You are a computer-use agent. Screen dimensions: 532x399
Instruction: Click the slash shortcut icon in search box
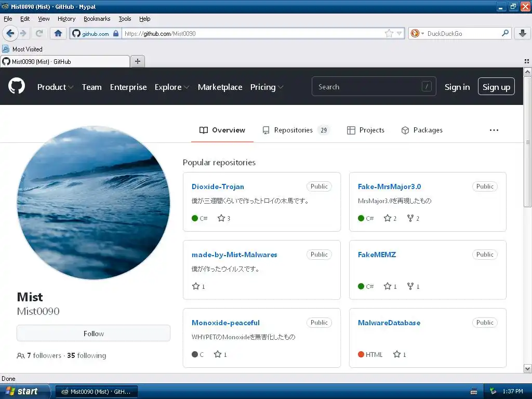pos(427,87)
